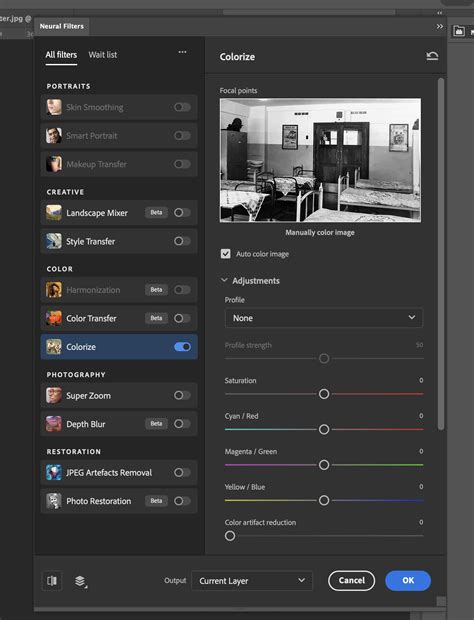Click the Colorize panel title
This screenshot has width=474, height=620.
[x=237, y=57]
